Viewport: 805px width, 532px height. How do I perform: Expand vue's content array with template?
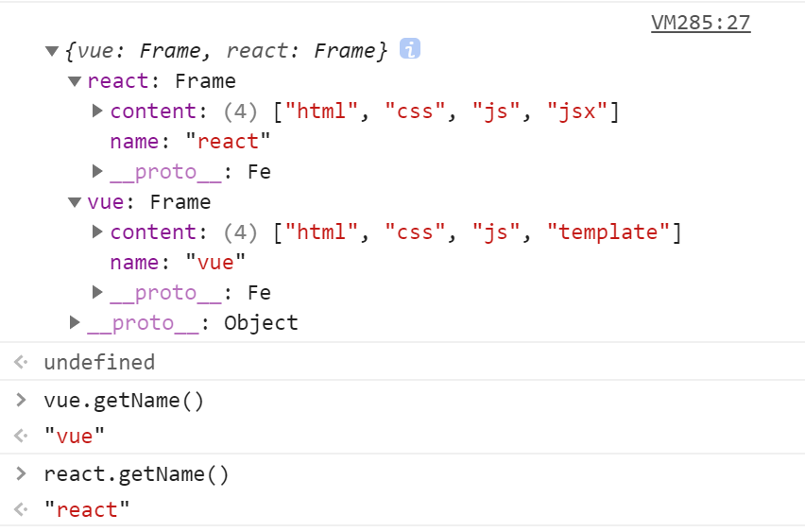[97, 232]
